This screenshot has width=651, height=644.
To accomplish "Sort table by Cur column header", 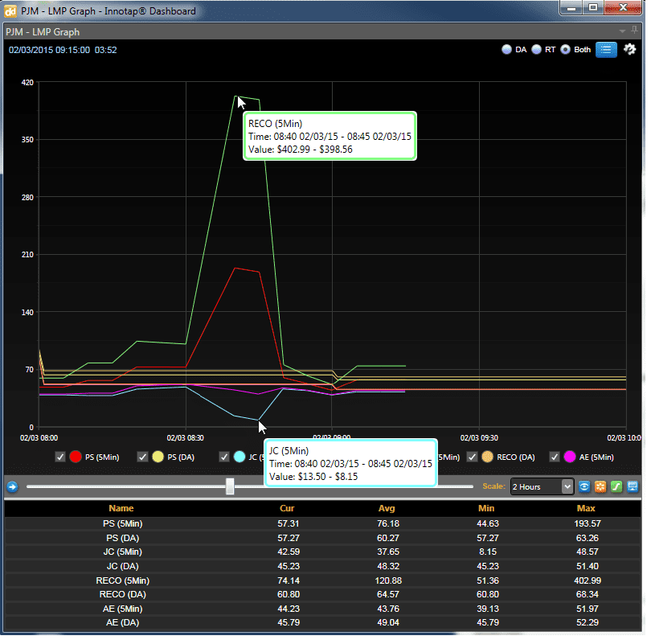I will [287, 508].
